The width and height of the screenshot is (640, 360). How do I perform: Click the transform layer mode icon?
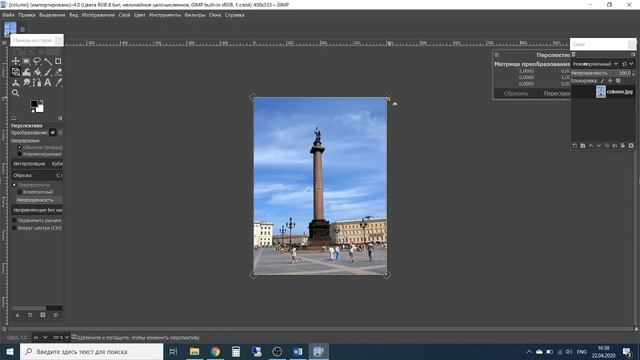pyautogui.click(x=53, y=133)
